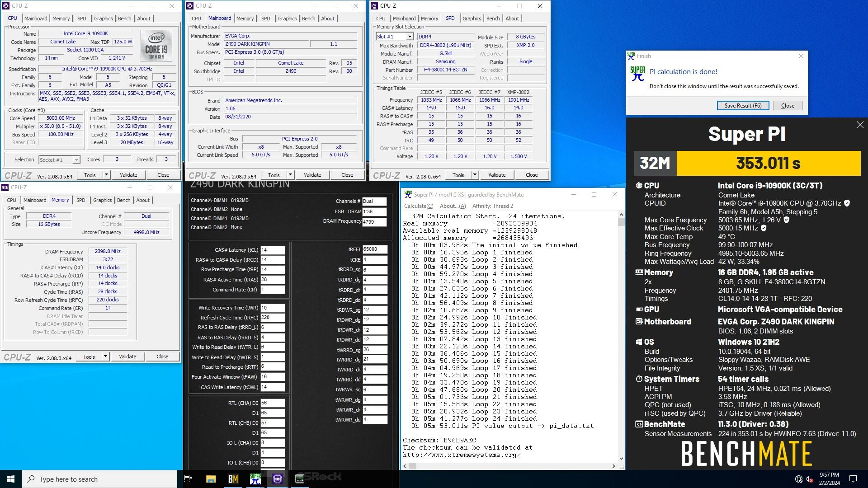Image resolution: width=868 pixels, height=488 pixels.
Task: Click Validate in CPU-Z Mainboard window
Action: click(312, 175)
